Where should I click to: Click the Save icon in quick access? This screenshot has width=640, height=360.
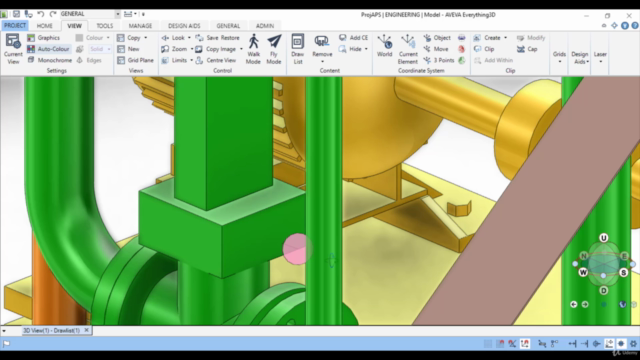coord(16,14)
